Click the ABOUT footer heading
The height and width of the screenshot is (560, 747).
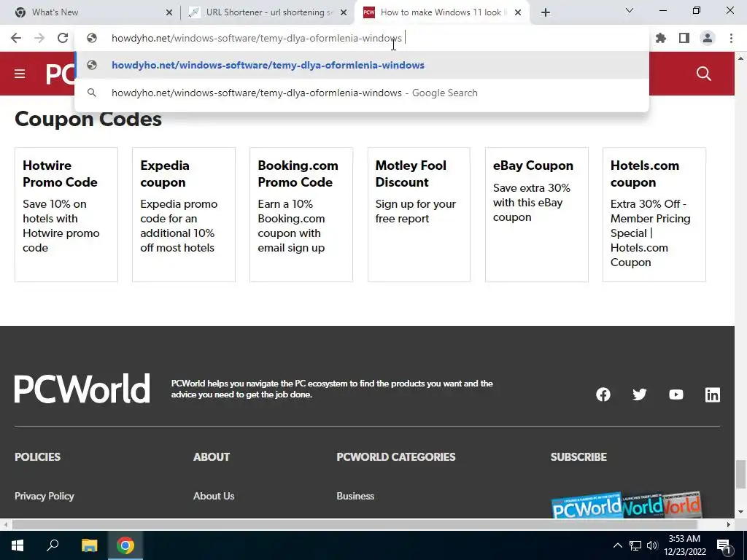pos(212,456)
